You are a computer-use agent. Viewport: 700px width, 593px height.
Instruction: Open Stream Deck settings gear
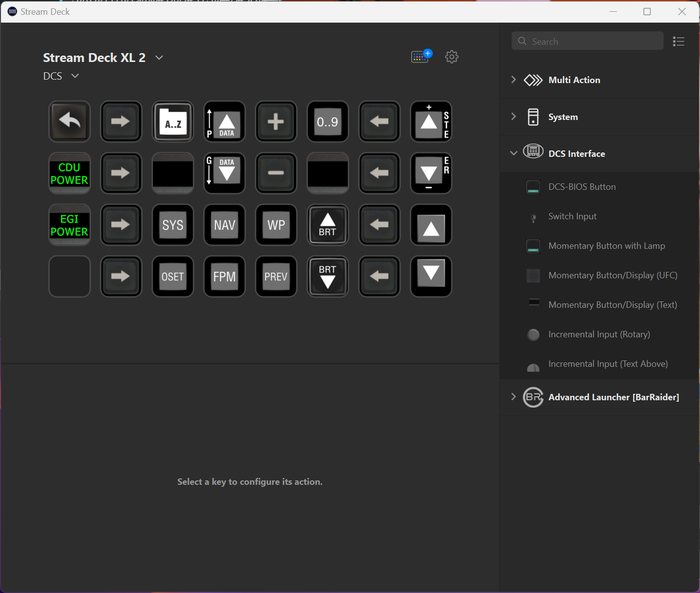pos(452,57)
